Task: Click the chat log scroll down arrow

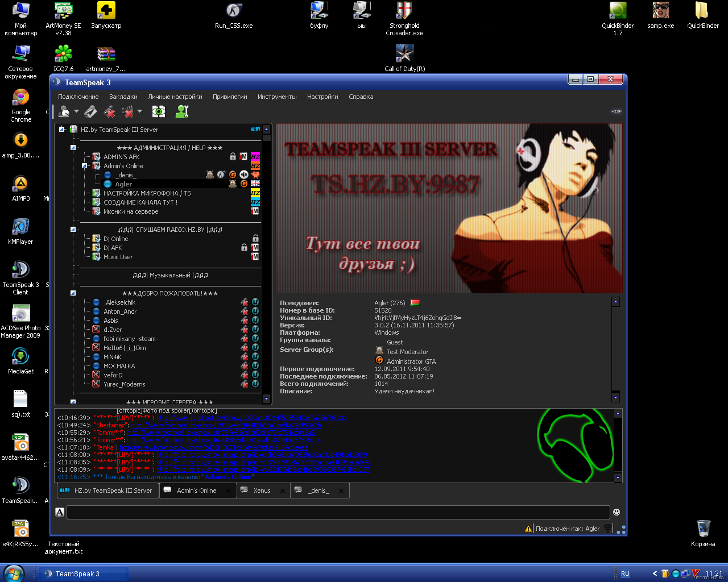Action: point(618,477)
